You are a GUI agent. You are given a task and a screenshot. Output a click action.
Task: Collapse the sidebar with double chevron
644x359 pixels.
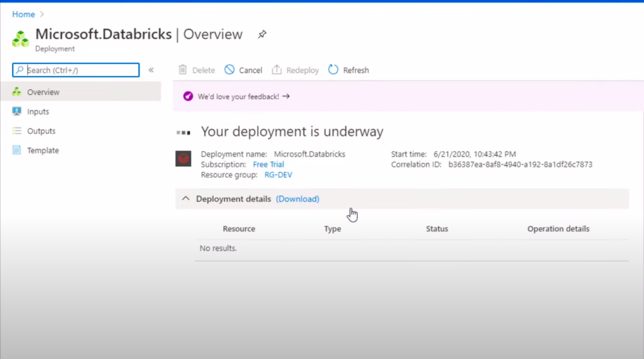click(x=151, y=70)
